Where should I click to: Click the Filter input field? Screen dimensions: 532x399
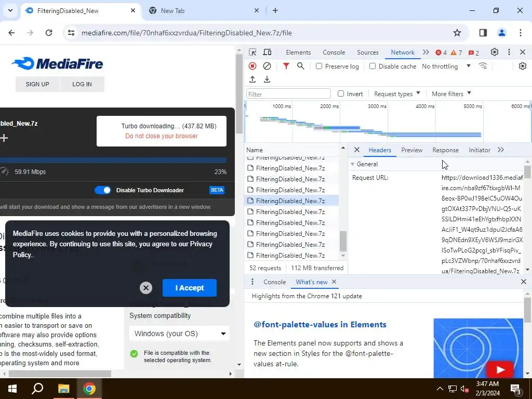click(288, 94)
